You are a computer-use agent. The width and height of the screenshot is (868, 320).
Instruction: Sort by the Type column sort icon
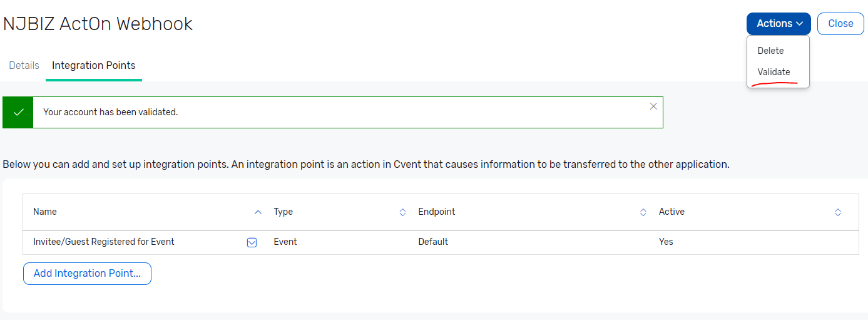[402, 212]
